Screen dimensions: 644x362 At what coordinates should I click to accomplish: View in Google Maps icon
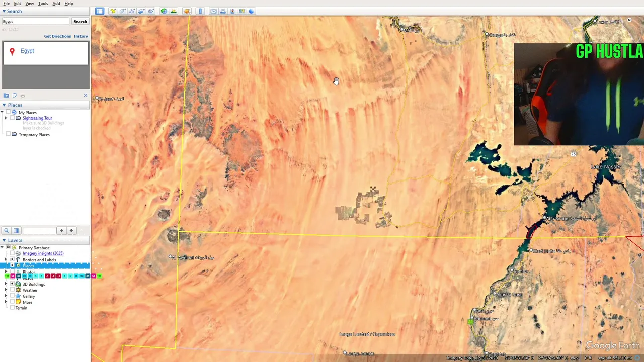click(242, 11)
